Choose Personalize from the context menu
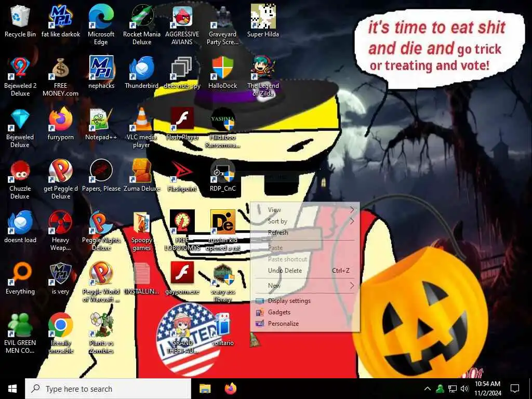Screen dimensions: 532x399 [305, 324]
